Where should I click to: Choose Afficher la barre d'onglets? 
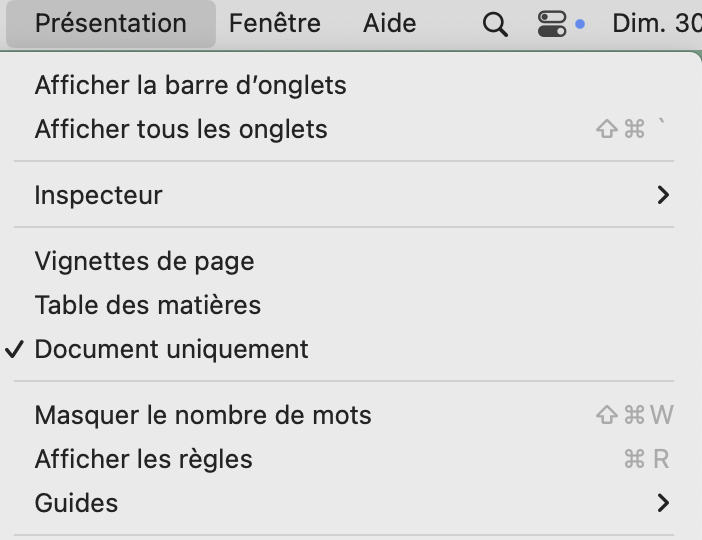point(190,85)
